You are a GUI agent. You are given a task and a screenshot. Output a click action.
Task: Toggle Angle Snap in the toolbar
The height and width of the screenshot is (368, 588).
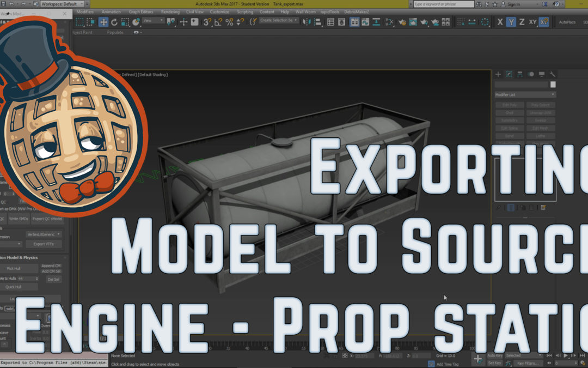point(218,22)
